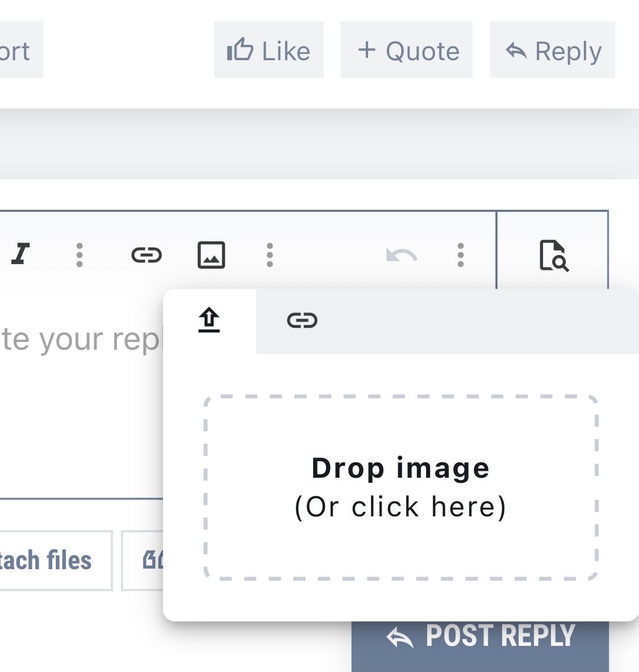Viewport: 639px width, 672px height.
Task: Focus the write your reply text field
Action: pyautogui.click(x=80, y=398)
